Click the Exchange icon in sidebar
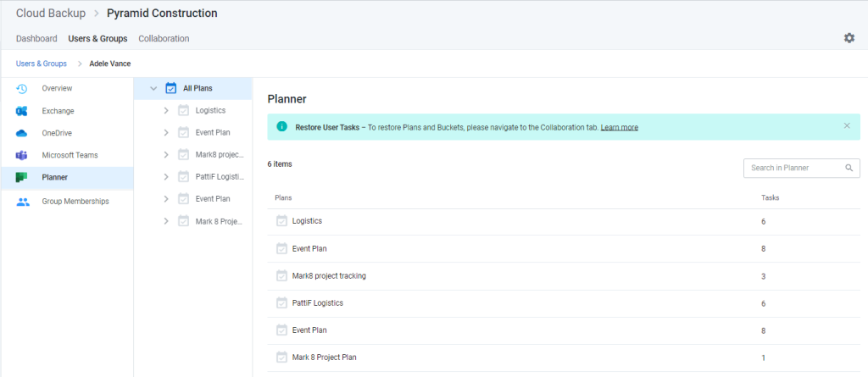Viewport: 868px width, 377px height. [22, 111]
